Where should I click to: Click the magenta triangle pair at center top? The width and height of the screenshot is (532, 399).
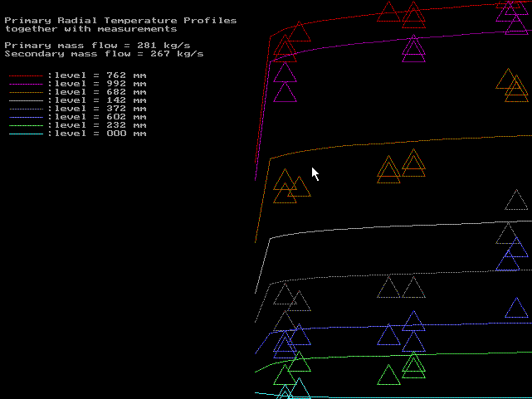413,48
